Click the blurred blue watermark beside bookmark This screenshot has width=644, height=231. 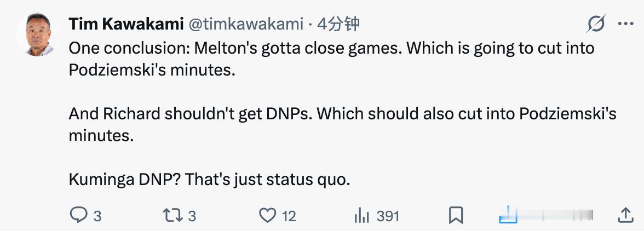pyautogui.click(x=547, y=216)
